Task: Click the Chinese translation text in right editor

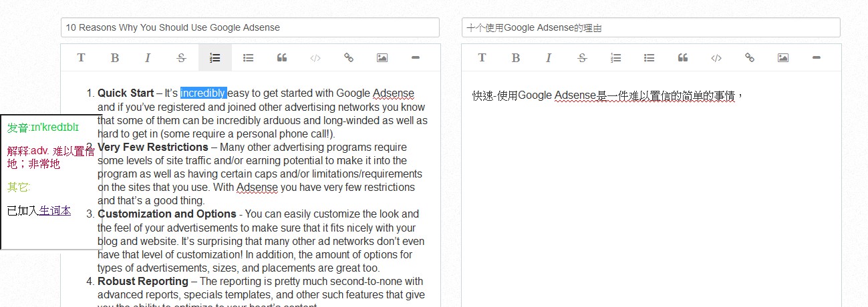Action: 608,96
